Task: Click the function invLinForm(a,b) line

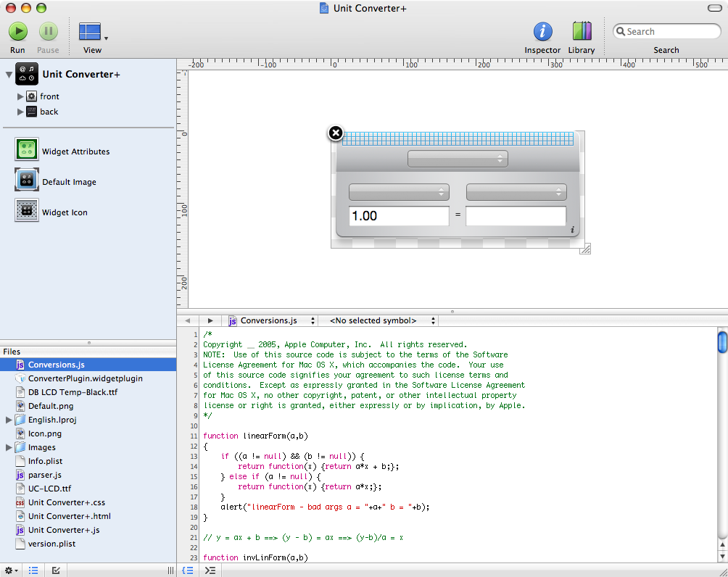Action: click(255, 557)
